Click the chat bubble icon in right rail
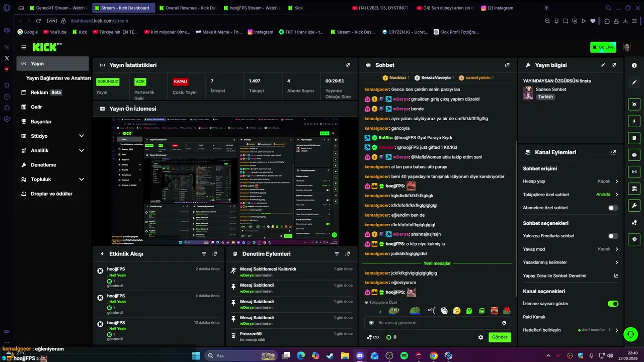The height and width of the screenshot is (362, 644). click(634, 155)
